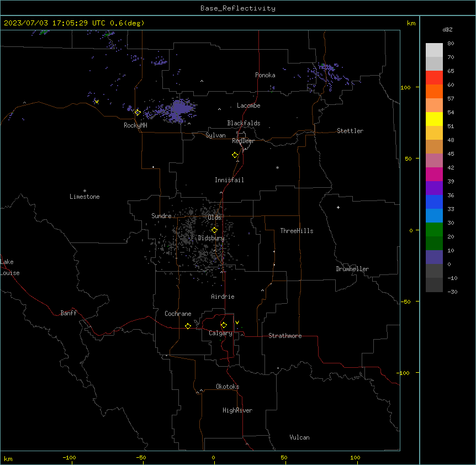Click the 80 dBZ light gray swatch

[434, 50]
